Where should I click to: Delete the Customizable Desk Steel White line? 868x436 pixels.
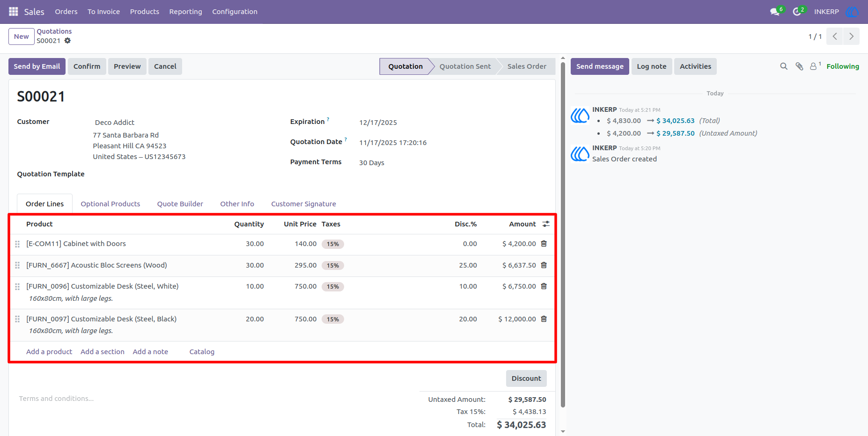[x=544, y=286]
